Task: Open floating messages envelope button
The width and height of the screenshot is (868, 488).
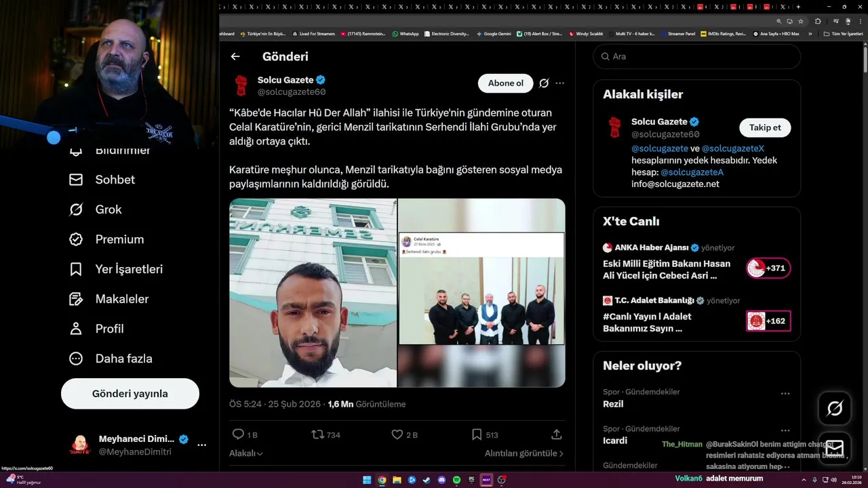Action: [x=835, y=449]
